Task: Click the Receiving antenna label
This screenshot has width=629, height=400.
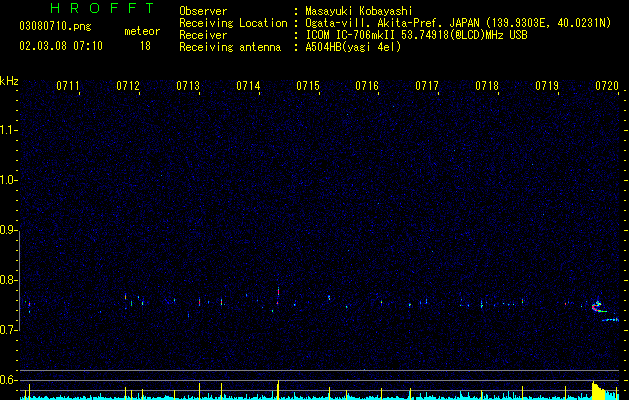Action: 230,47
